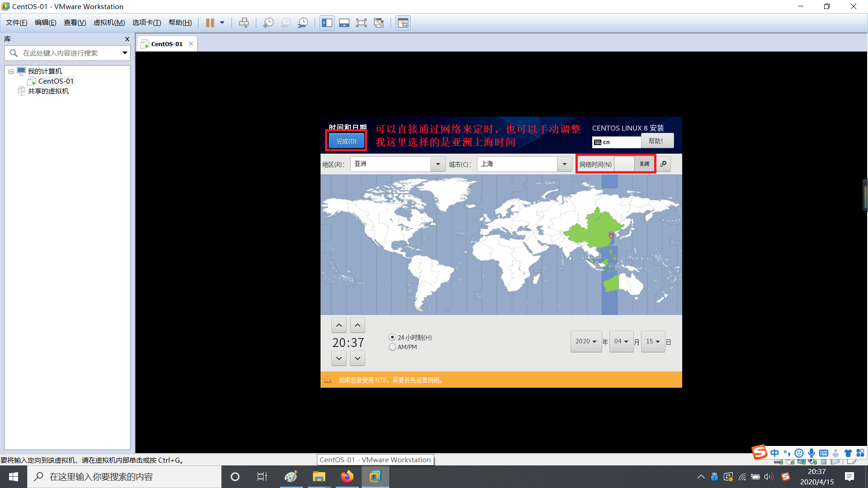Decrease the hours with down arrow
This screenshot has height=488, width=868.
click(x=339, y=358)
